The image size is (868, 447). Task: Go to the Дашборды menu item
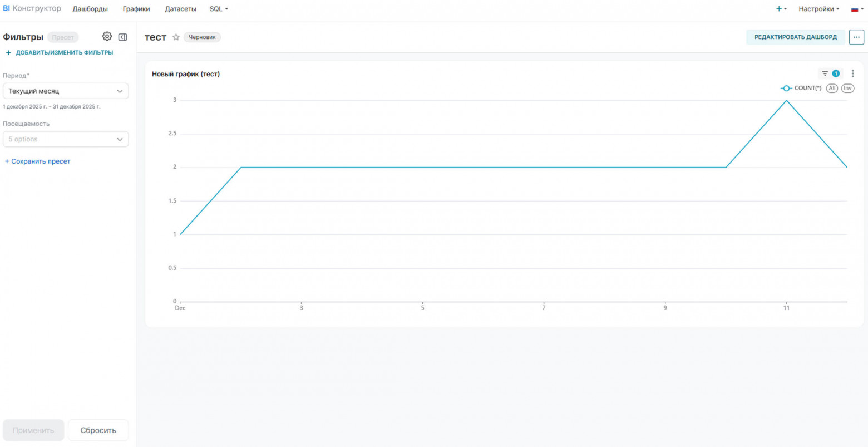coord(90,9)
